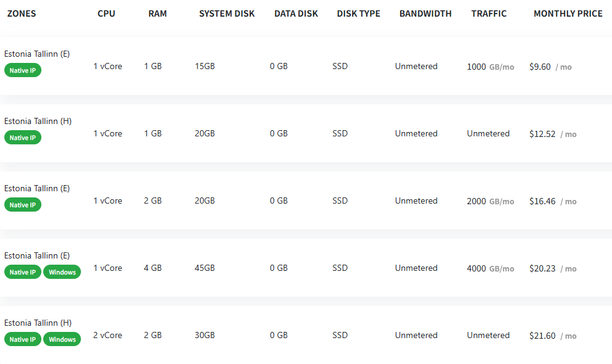Pick the $21.60 / mo plan price
The image size is (612, 364).
[553, 336]
